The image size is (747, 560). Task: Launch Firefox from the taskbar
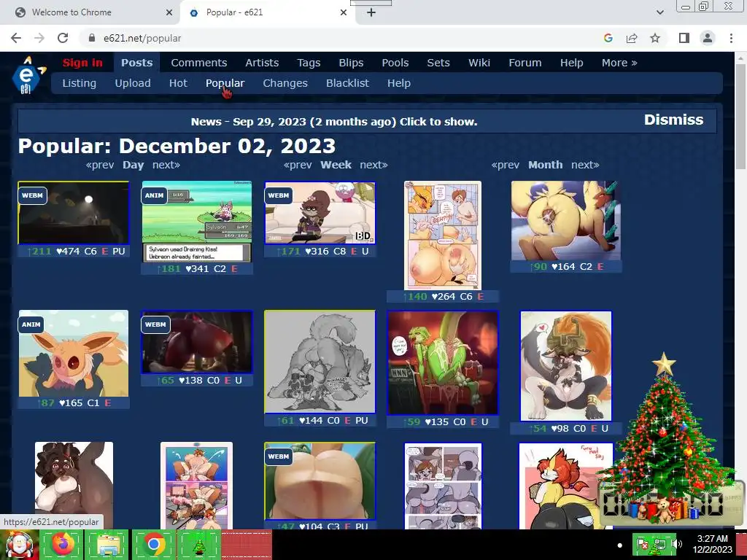(x=62, y=545)
